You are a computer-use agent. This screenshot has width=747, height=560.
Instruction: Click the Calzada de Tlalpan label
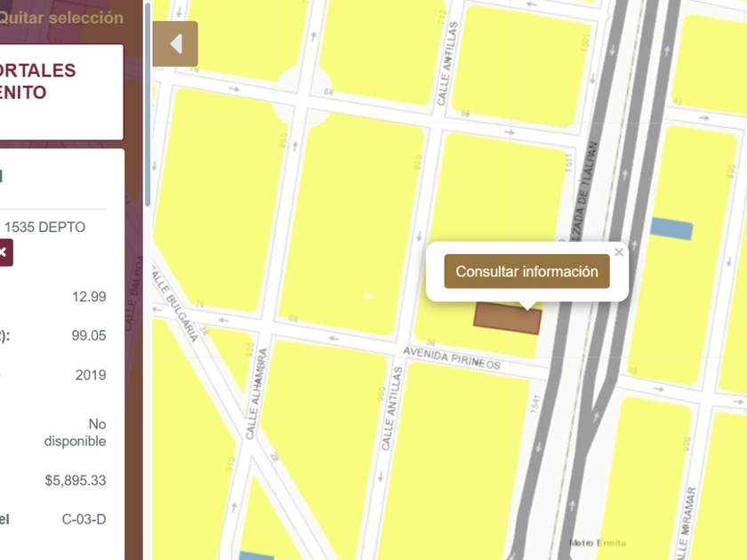click(583, 191)
